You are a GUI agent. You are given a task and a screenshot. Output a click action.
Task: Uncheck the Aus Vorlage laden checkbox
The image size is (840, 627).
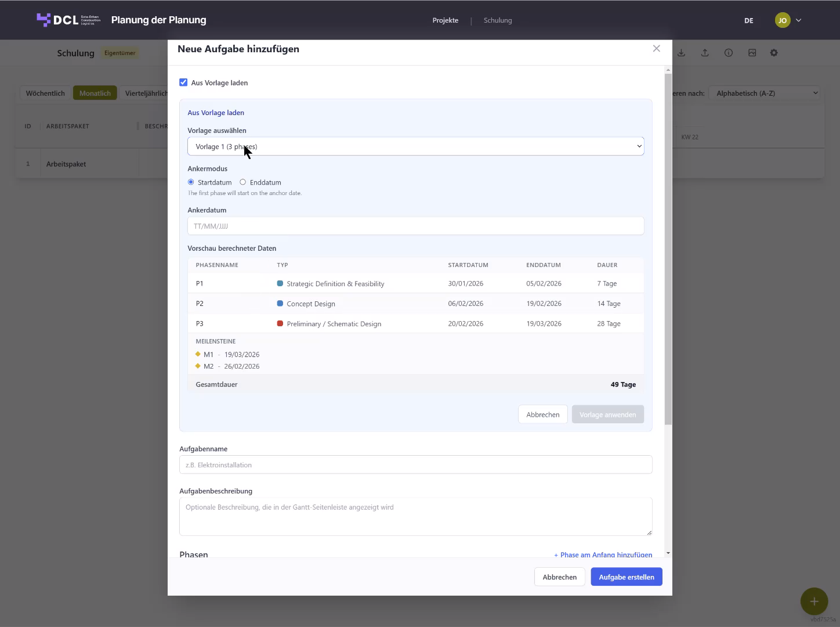pyautogui.click(x=183, y=82)
